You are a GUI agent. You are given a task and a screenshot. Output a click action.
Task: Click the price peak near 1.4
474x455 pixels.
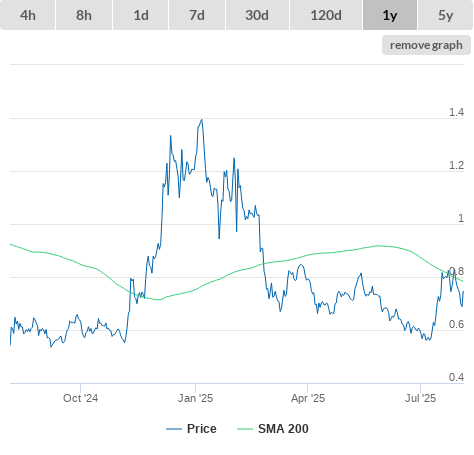click(x=201, y=120)
